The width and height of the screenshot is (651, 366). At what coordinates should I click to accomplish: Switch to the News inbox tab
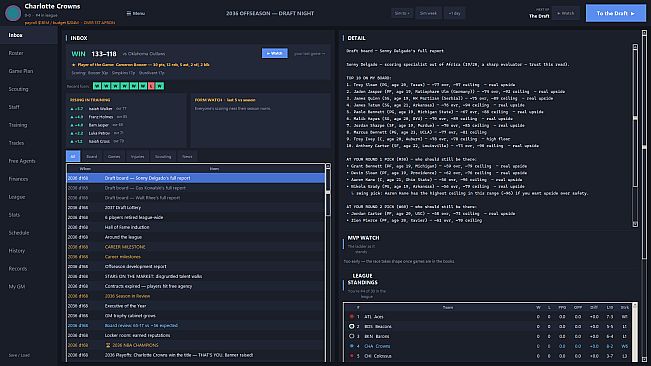click(x=187, y=156)
